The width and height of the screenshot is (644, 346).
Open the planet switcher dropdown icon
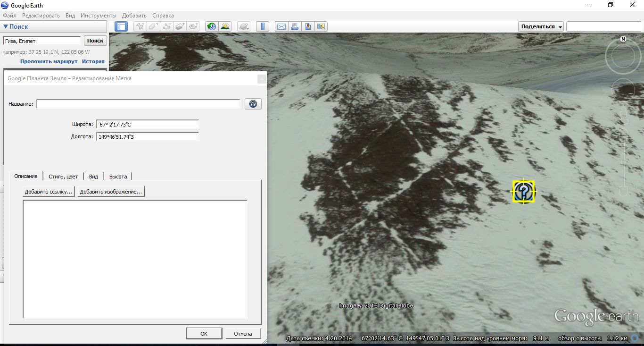[x=244, y=26]
